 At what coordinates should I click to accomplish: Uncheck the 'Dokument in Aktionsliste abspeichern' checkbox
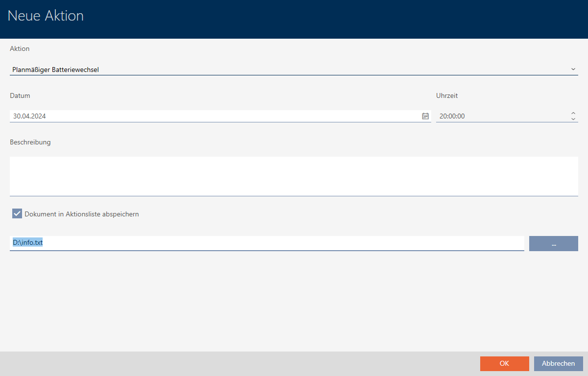pyautogui.click(x=17, y=214)
